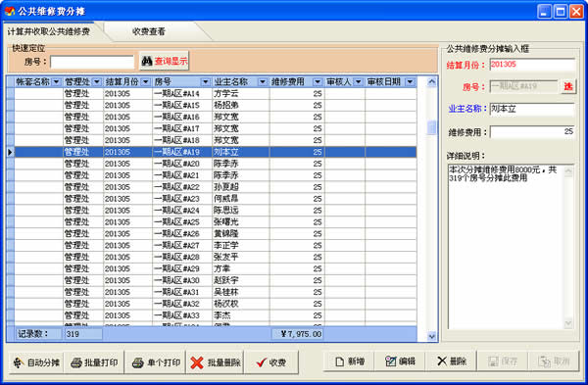The width and height of the screenshot is (588, 385).
Task: Click the table scrollbar up arrow
Action: [431, 81]
